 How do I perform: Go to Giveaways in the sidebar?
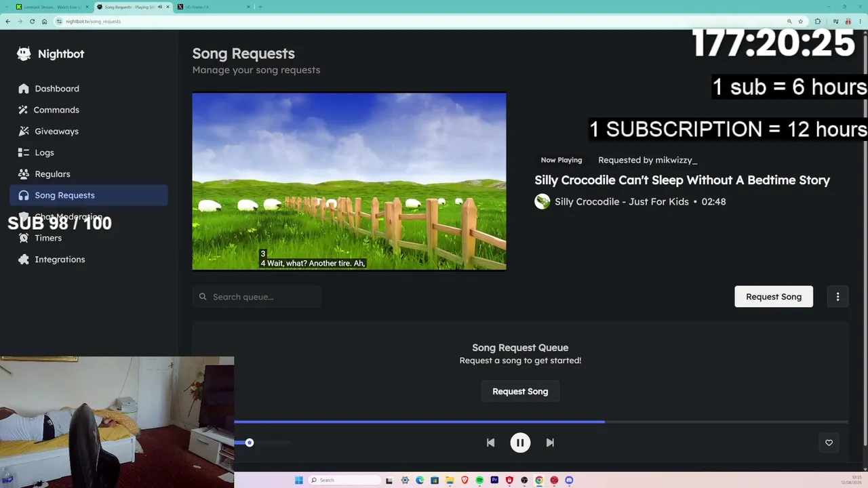[89, 131]
